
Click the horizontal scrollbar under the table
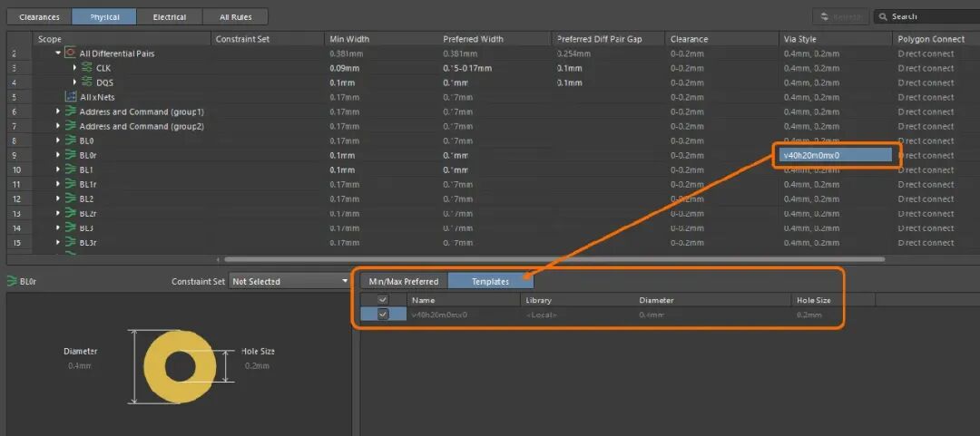pos(554,259)
